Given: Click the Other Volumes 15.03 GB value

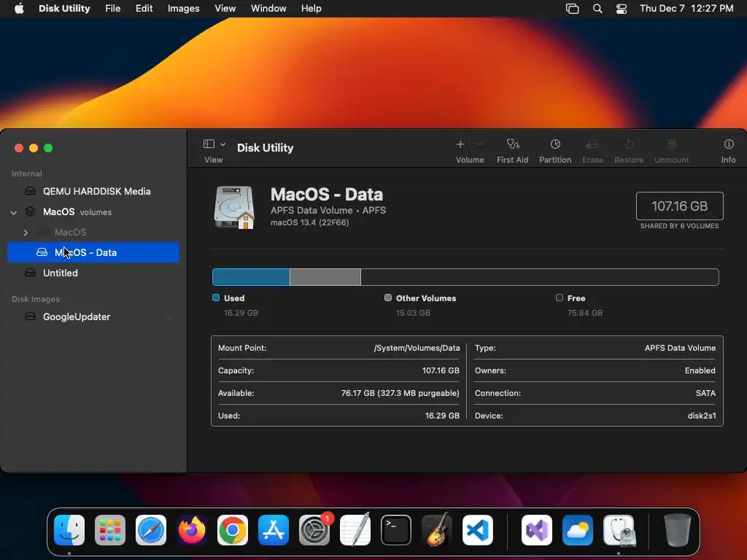Looking at the screenshot, I should (x=413, y=313).
